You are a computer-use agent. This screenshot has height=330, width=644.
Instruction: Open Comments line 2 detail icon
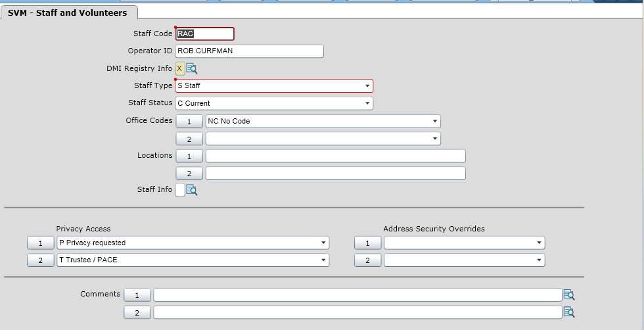click(x=569, y=312)
